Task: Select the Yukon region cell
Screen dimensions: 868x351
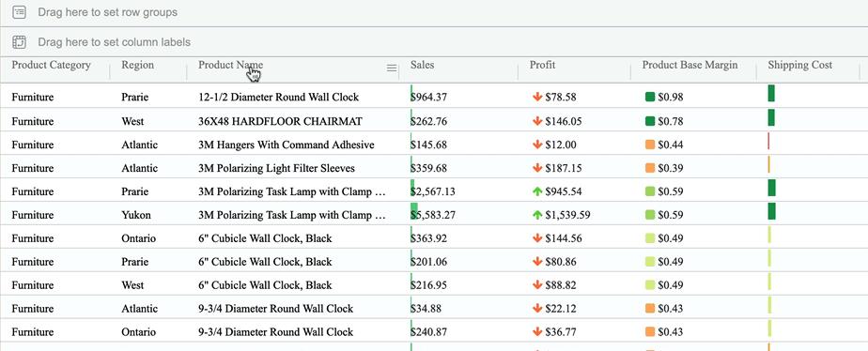Action: [135, 215]
